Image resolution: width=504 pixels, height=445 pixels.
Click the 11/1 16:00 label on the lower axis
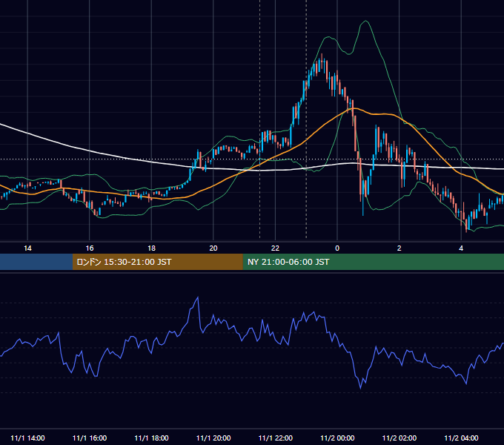pyautogui.click(x=90, y=438)
